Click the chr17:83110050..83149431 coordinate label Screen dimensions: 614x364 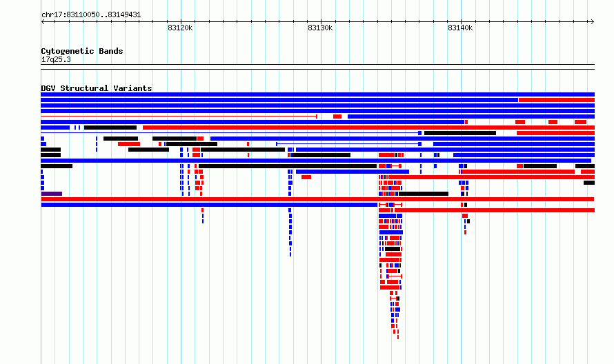pyautogui.click(x=91, y=15)
